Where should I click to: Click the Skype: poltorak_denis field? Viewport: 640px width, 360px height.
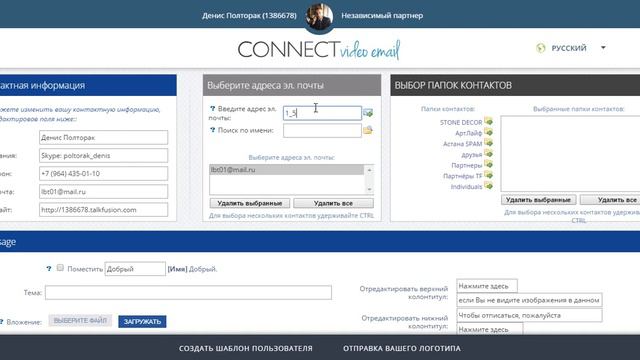(x=103, y=156)
